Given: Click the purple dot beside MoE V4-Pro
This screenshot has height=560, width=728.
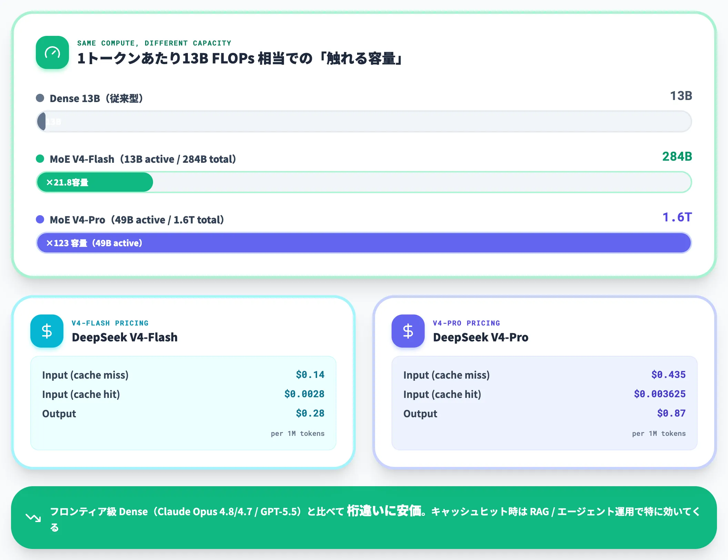Looking at the screenshot, I should 40,219.
